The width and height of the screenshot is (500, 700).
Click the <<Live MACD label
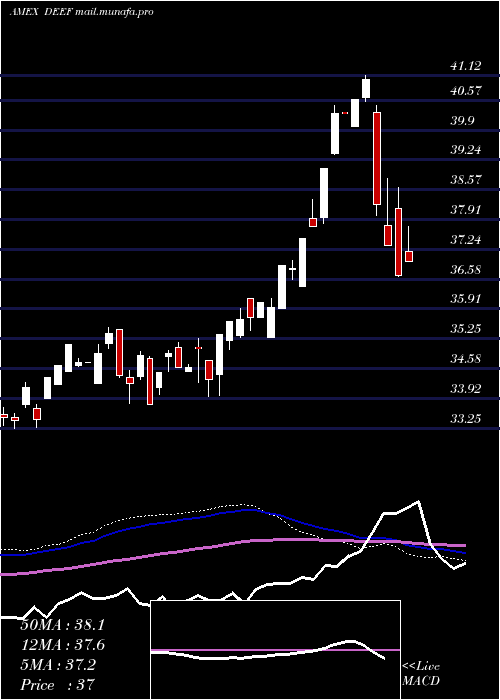[x=421, y=673]
